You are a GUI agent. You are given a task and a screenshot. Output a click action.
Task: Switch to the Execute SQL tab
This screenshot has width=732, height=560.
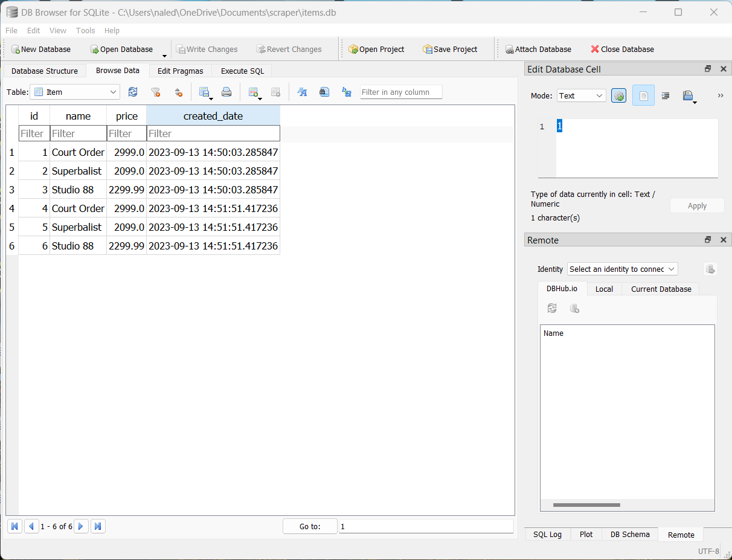pos(242,71)
